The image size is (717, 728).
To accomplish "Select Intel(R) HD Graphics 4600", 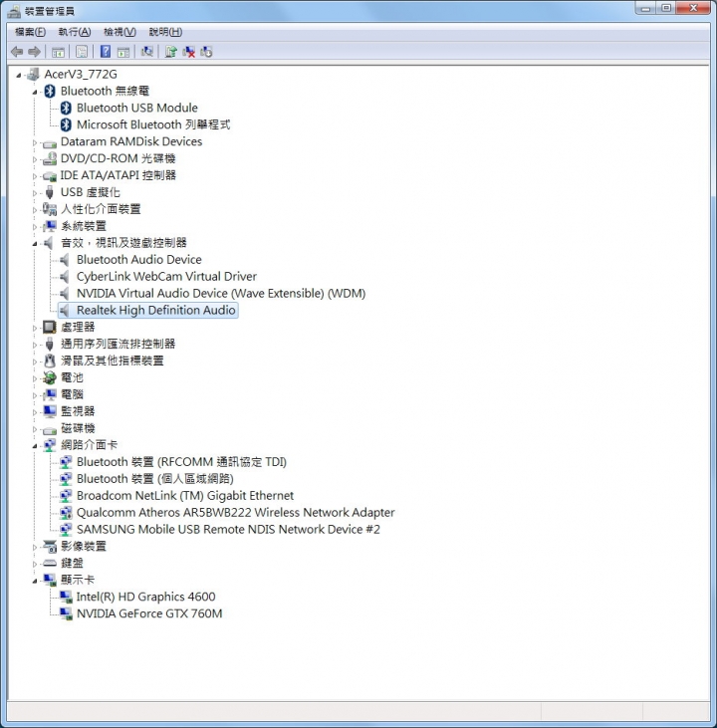I will 145,597.
